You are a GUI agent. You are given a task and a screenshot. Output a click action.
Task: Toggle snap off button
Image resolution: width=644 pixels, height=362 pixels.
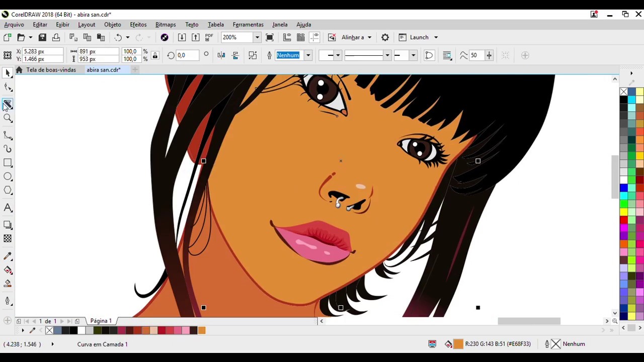332,37
